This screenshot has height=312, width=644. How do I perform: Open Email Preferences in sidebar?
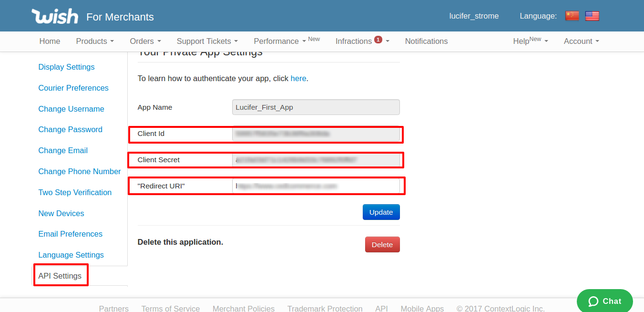click(x=70, y=234)
